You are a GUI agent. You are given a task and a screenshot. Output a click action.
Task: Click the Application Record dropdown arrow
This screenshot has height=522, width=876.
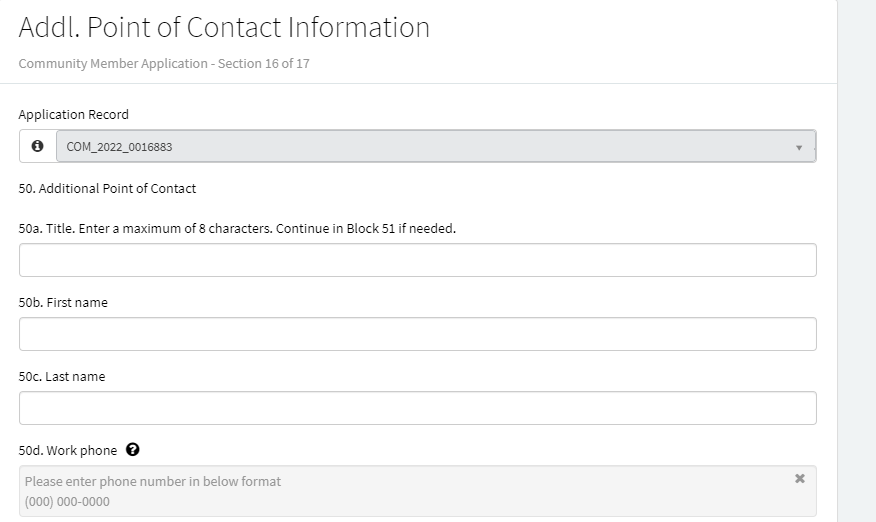pyautogui.click(x=799, y=147)
